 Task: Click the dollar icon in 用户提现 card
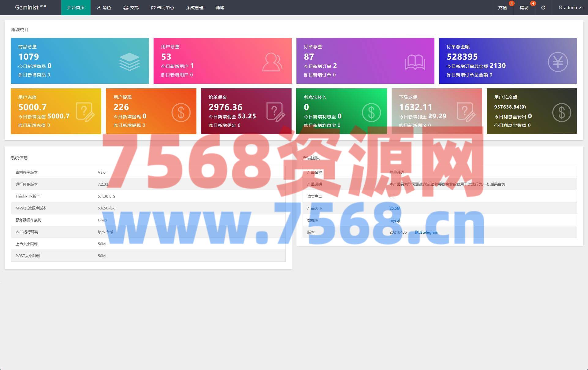coord(181,113)
